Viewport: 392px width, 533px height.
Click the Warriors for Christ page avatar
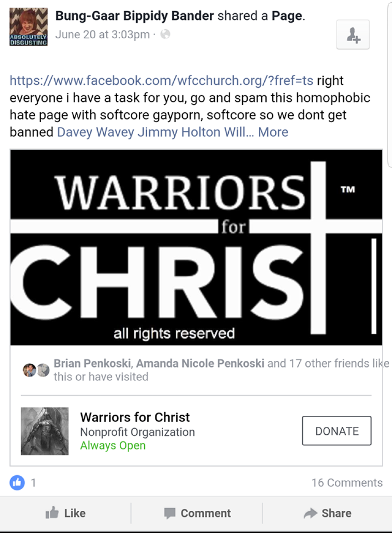45,431
